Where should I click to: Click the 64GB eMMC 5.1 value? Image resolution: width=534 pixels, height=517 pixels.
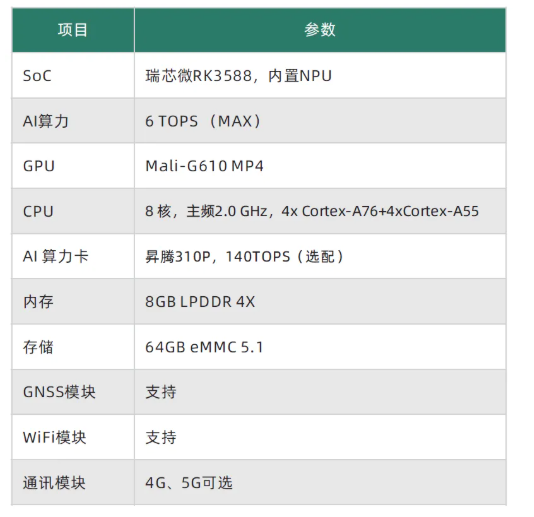coord(204,347)
